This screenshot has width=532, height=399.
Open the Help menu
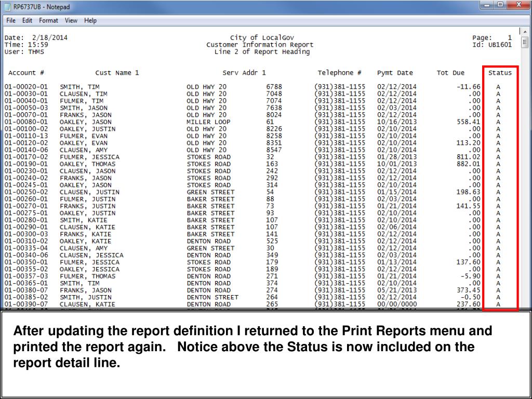pos(90,21)
